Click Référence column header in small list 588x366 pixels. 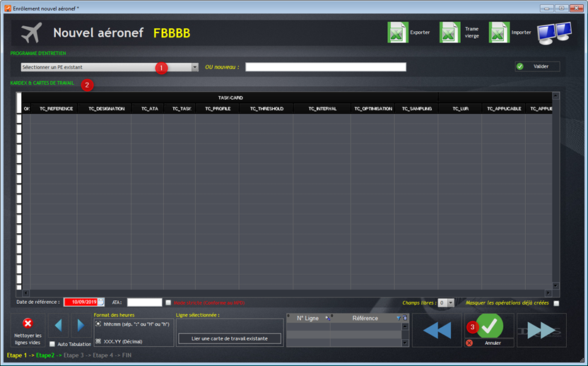pyautogui.click(x=365, y=319)
